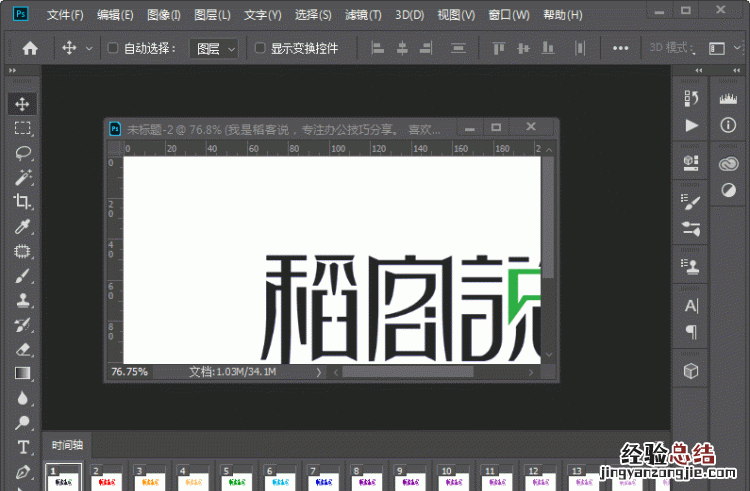The image size is (750, 491).
Task: Click the three-dots more options button
Action: 620,48
